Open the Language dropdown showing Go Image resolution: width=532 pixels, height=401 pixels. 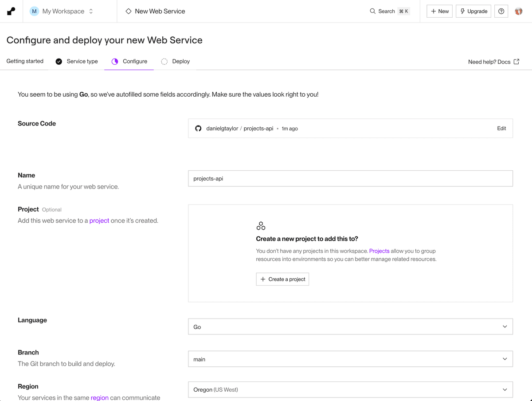(350, 326)
